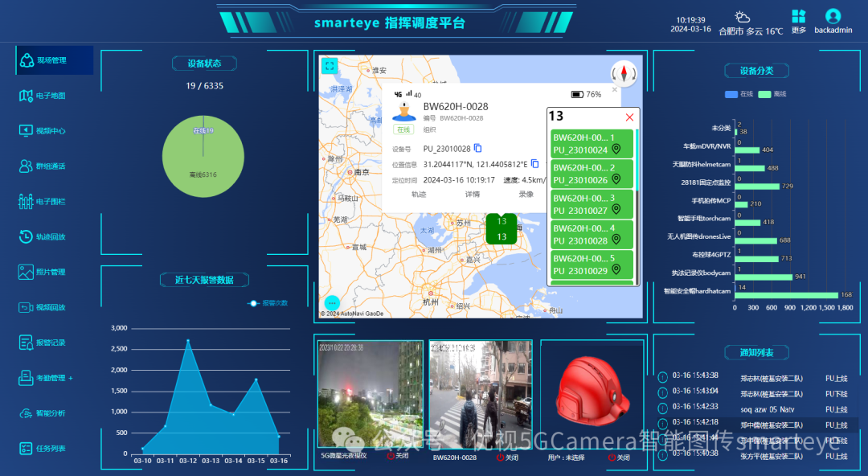Click the green 13 cluster marker on map
The width and height of the screenshot is (868, 476).
coord(502,228)
